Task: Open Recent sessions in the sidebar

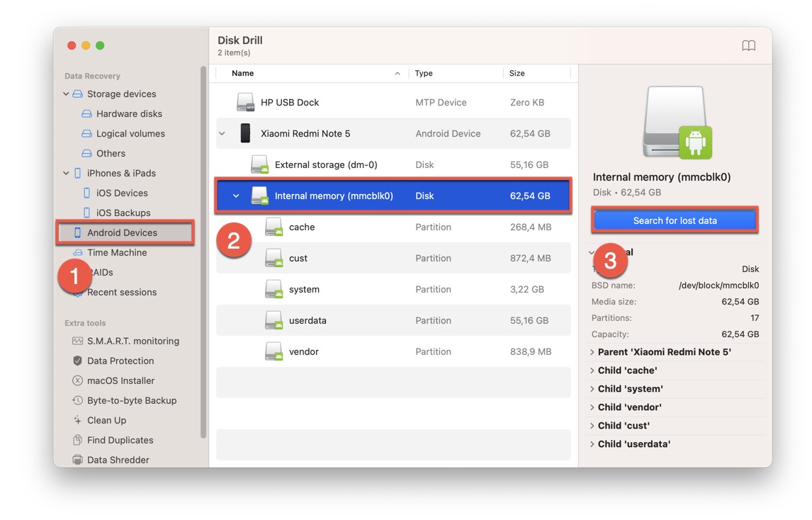Action: tap(122, 292)
